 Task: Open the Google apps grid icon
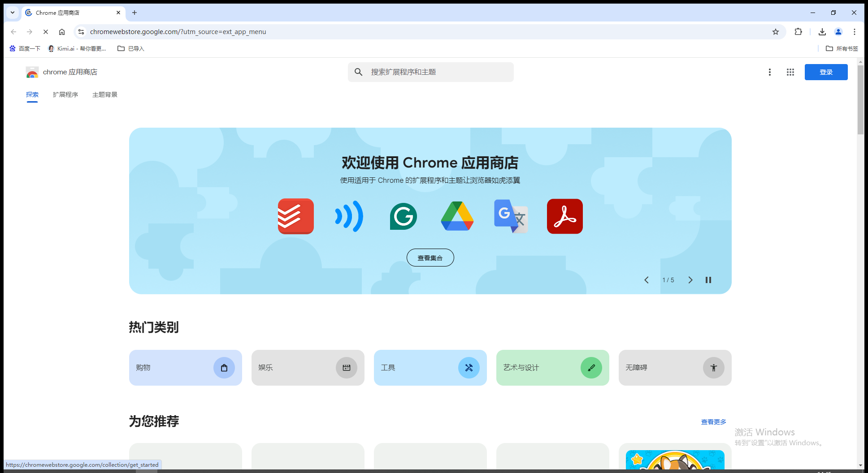pos(790,72)
